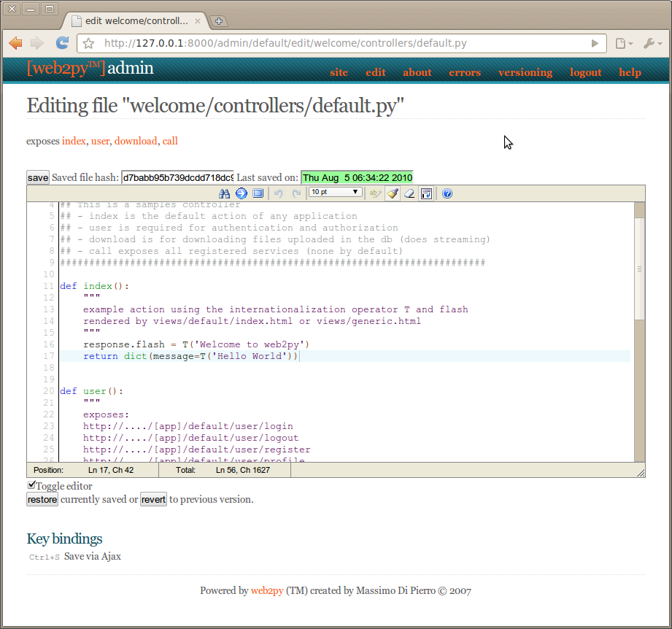Click line 23 'http://..../[app]/default/user/login'
Viewport: 672px width, 629px height.
tap(188, 426)
